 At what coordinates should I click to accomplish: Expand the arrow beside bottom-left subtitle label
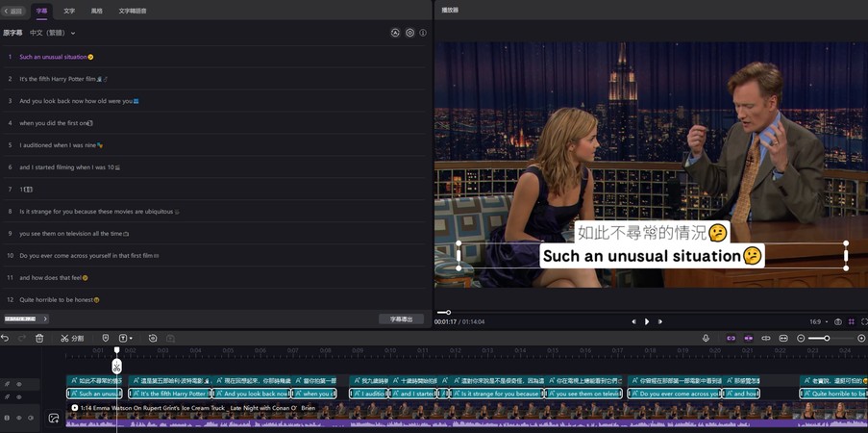tap(45, 318)
